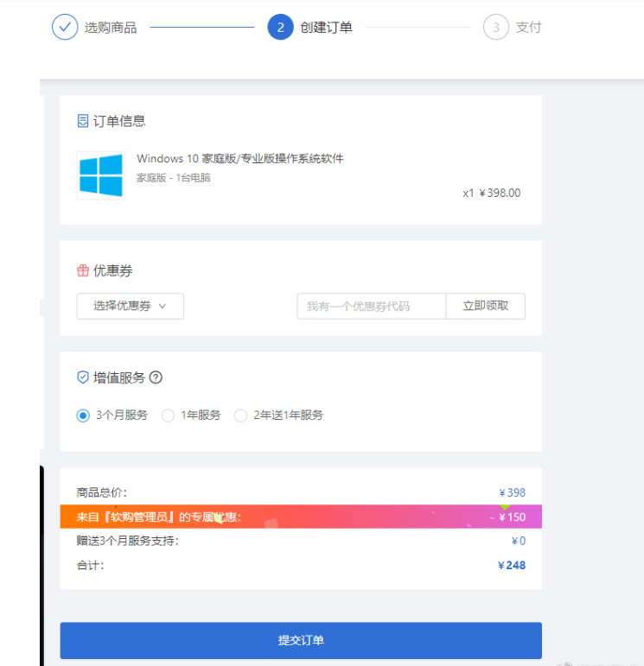Viewport: 644px width, 666px height.
Task: Click the ¥248 total amount
Action: point(512,565)
